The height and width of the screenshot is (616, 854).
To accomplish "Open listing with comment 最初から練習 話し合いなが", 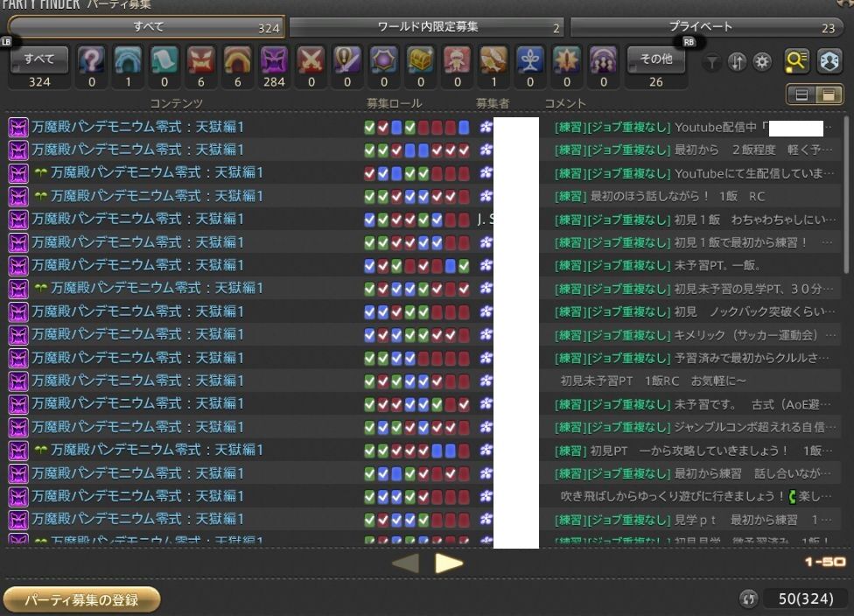I will coord(423,473).
